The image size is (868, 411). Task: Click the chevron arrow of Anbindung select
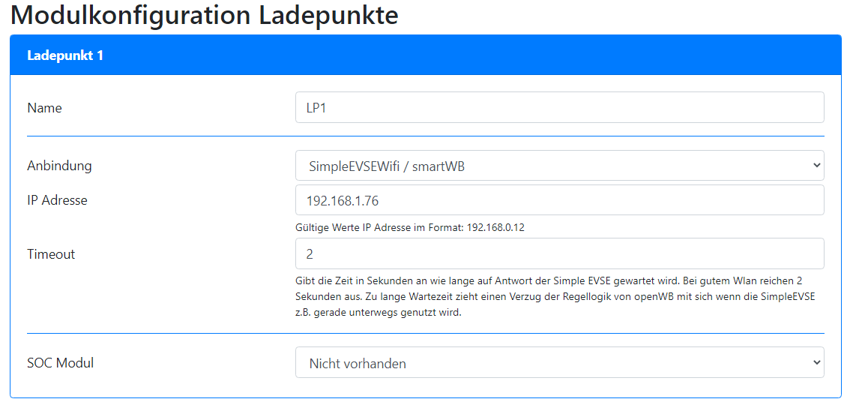point(816,166)
